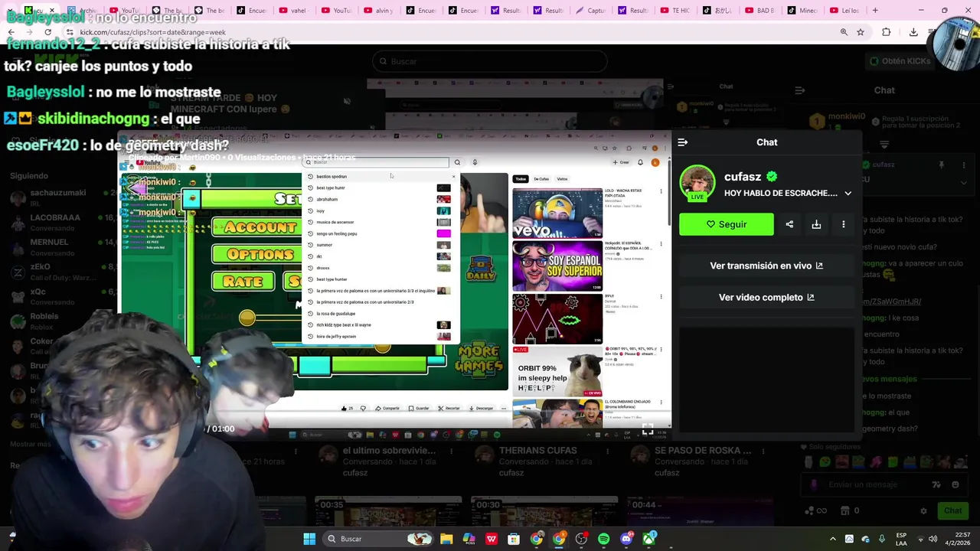Expand followed channels with Mostrar más
This screenshot has width=980, height=551.
(x=31, y=444)
